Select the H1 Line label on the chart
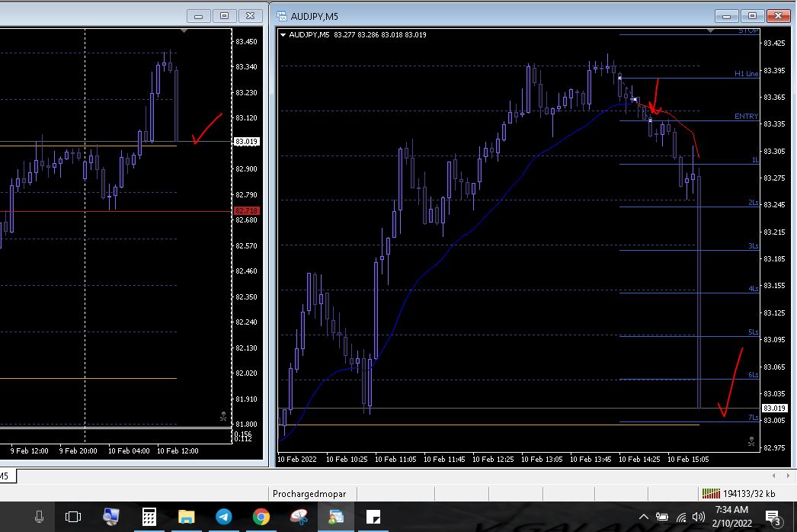This screenshot has height=532, width=797. [x=746, y=74]
